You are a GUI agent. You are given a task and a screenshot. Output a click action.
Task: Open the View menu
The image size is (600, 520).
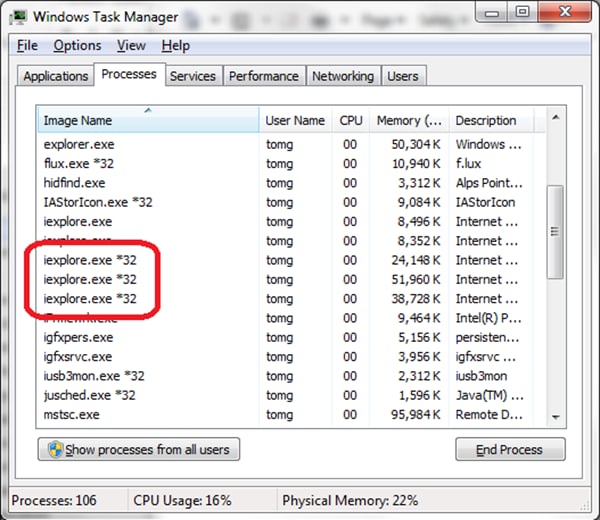pyautogui.click(x=131, y=46)
